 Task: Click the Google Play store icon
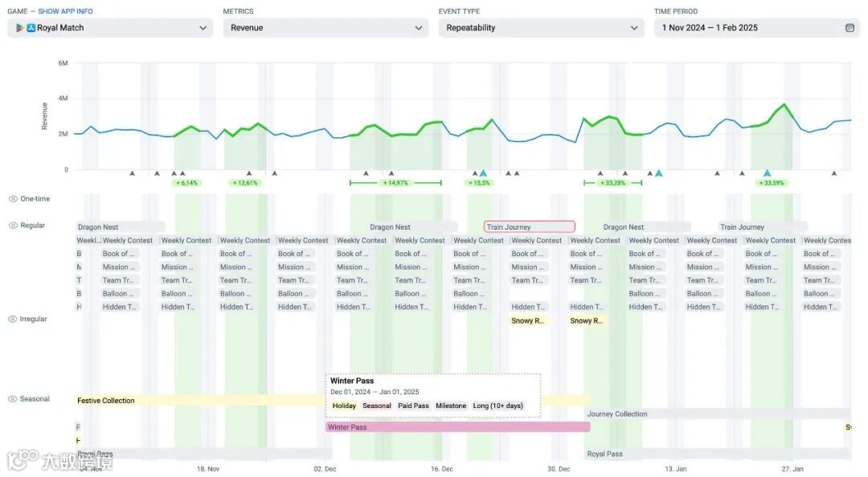tap(20, 27)
